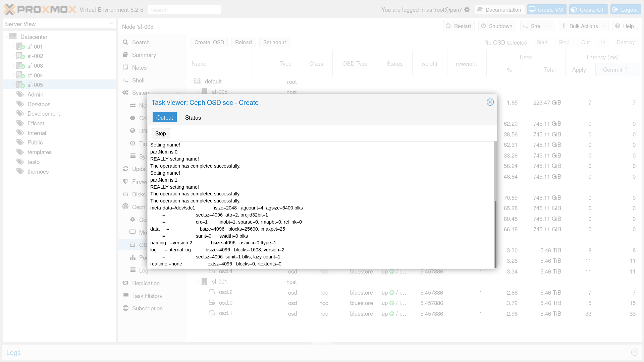Open the Shell dropdown arrow

click(x=550, y=26)
